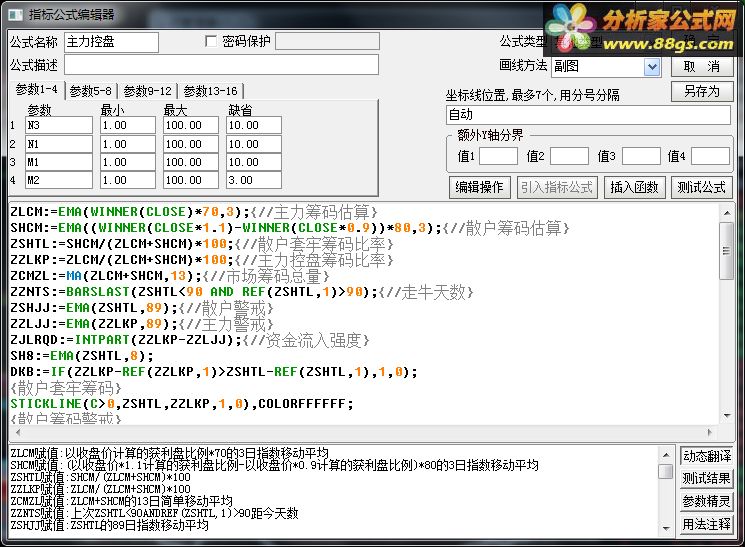Click the 画线方法 combo box showing 副图
The width and height of the screenshot is (745, 547).
click(x=606, y=67)
